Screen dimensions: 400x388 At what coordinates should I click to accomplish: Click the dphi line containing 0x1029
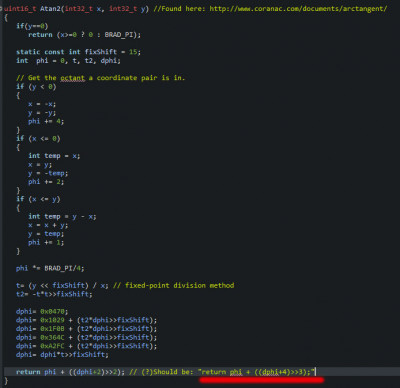pos(87,320)
